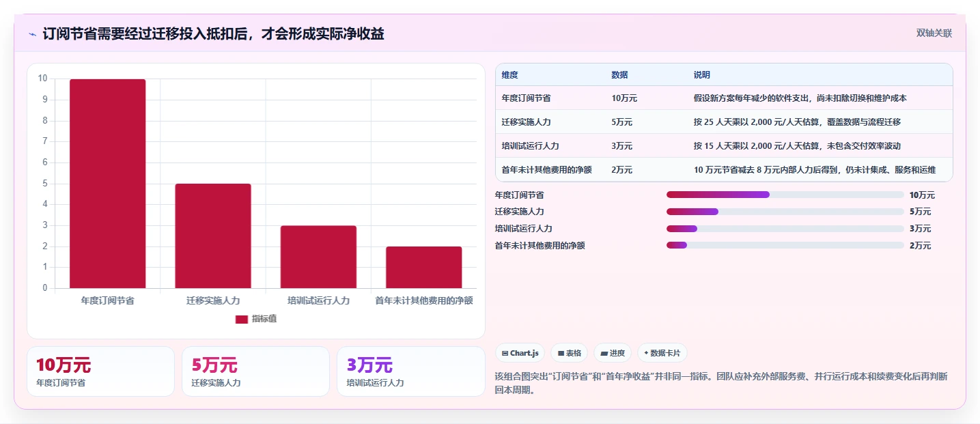Screen dimensions: 980x424
Task: Click the y-axis tick value 0
Action: pyautogui.click(x=45, y=287)
